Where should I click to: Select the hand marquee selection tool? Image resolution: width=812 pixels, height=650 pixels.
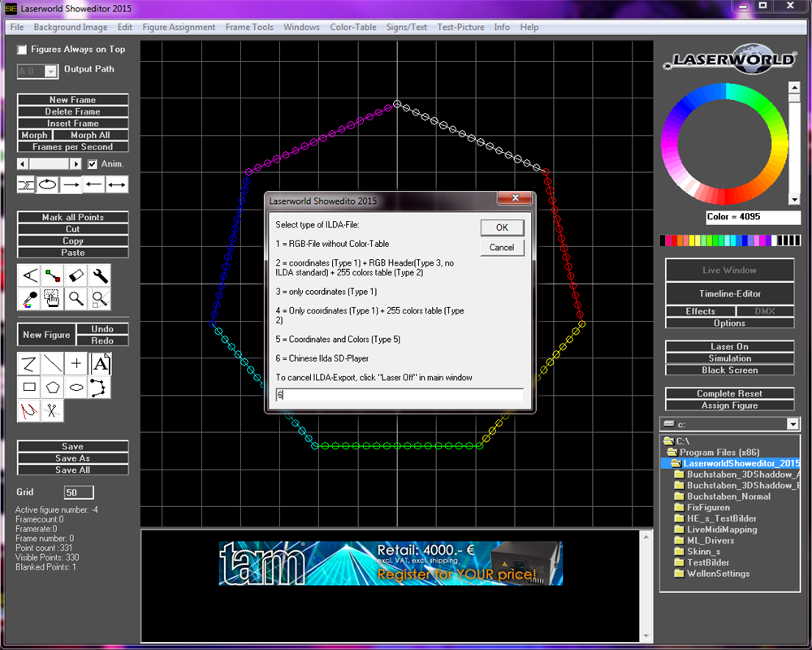(52, 298)
